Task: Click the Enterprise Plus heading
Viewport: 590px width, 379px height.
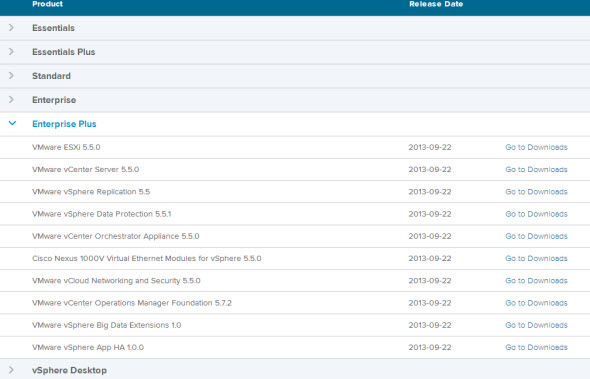Action: point(64,124)
